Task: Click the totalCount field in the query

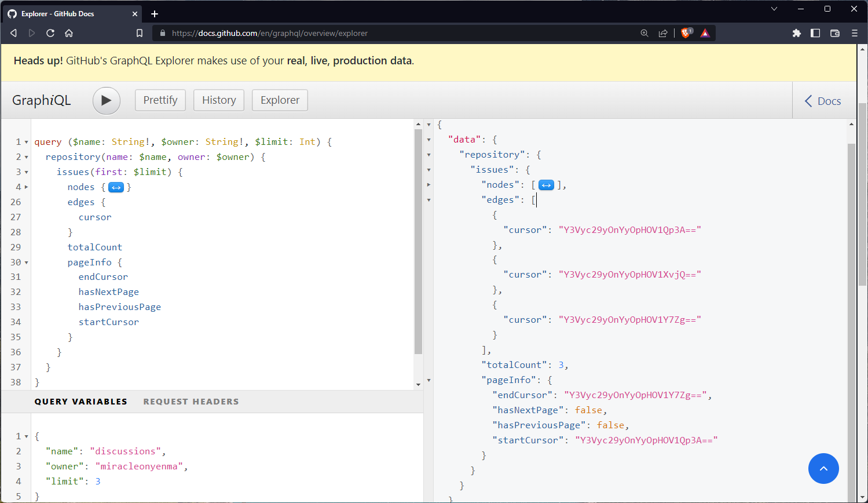Action: (x=95, y=247)
